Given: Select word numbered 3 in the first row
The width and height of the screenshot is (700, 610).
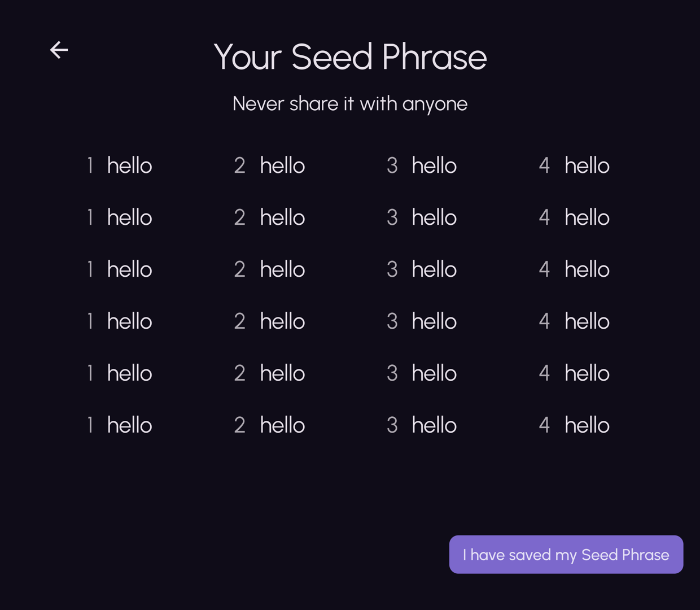Looking at the screenshot, I should (x=422, y=165).
